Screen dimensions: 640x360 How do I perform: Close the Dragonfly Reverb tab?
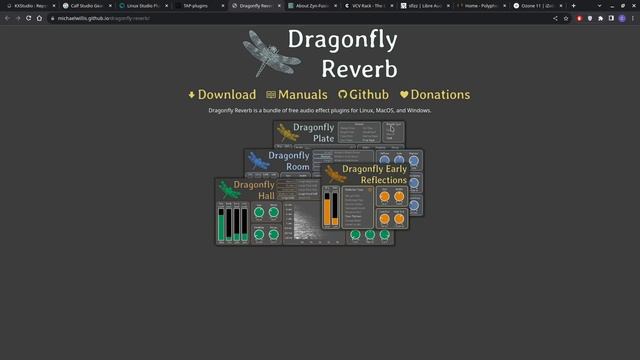click(x=279, y=6)
